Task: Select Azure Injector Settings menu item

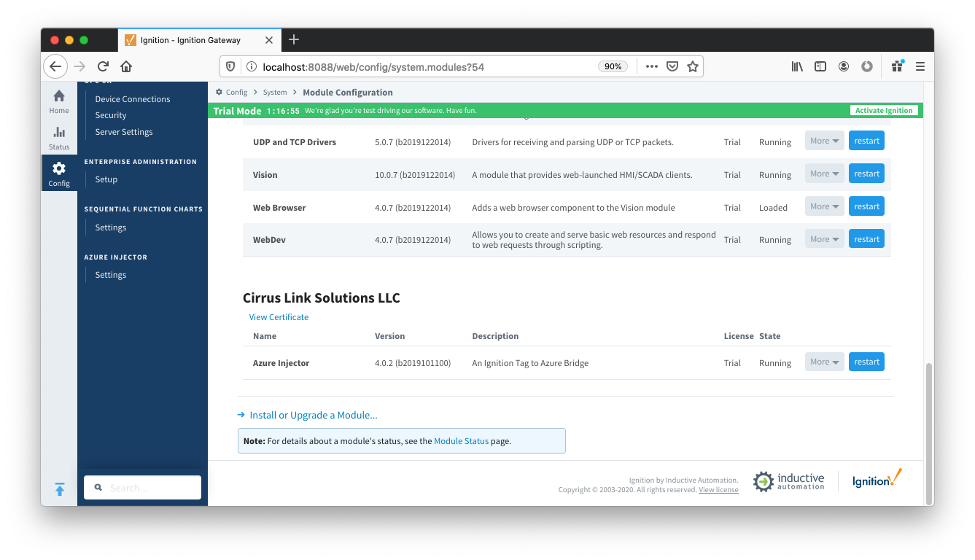Action: coord(111,275)
